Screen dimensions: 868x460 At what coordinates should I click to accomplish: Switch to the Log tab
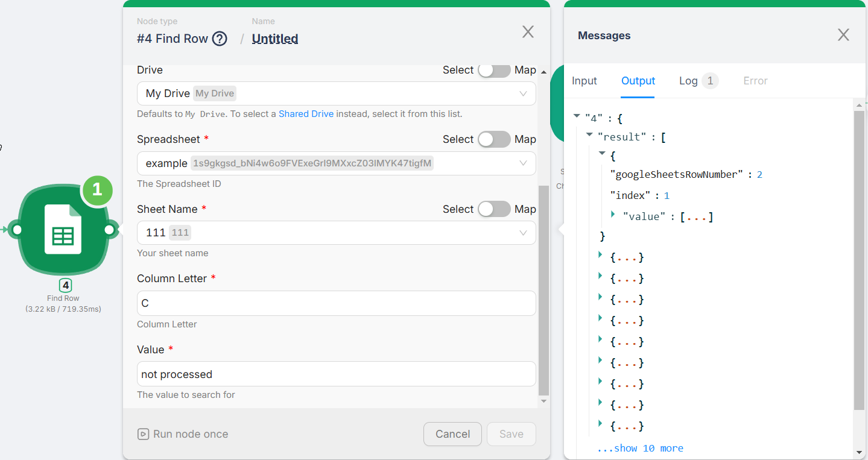click(688, 81)
